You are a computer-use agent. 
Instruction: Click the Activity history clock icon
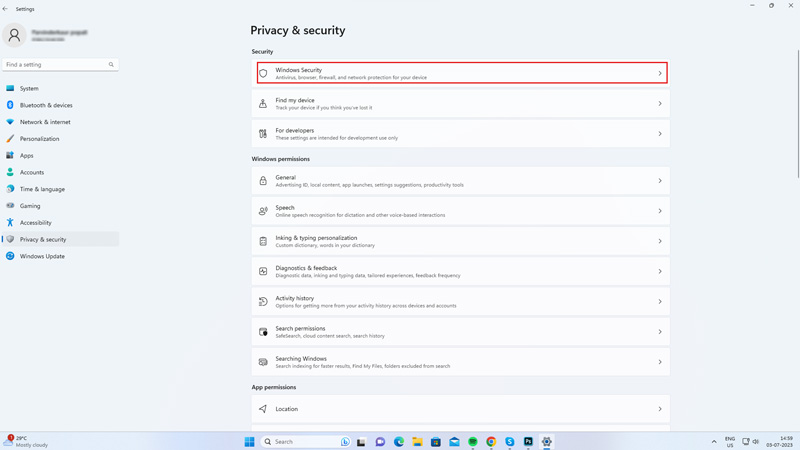click(263, 302)
